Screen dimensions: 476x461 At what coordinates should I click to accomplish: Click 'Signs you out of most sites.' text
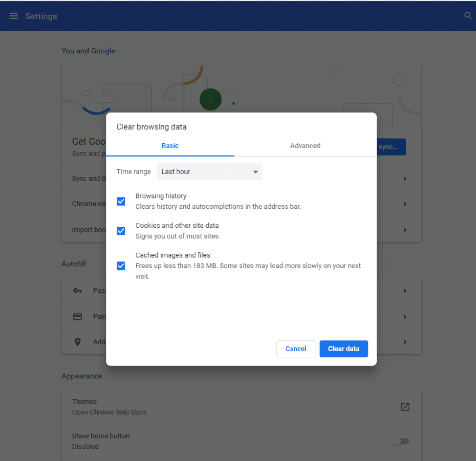click(x=177, y=236)
